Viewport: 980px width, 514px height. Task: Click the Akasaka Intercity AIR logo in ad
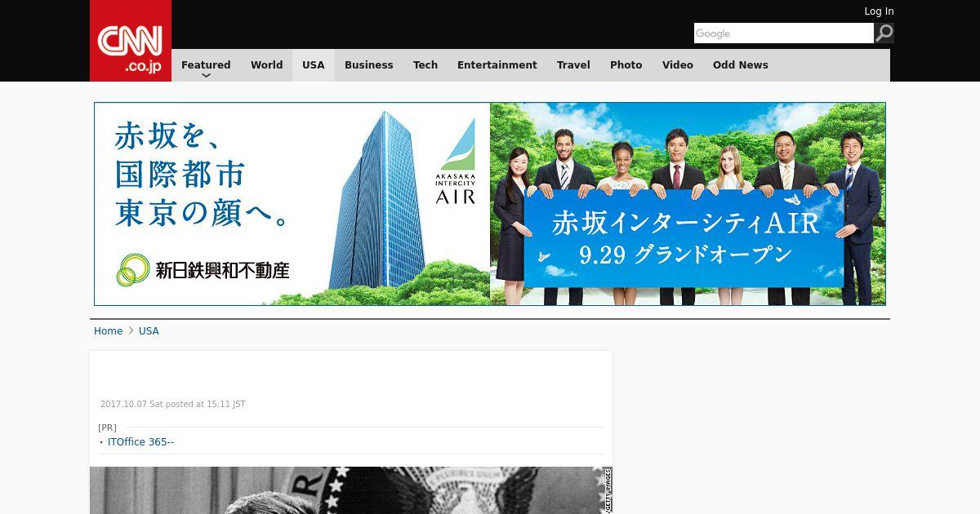pyautogui.click(x=455, y=162)
